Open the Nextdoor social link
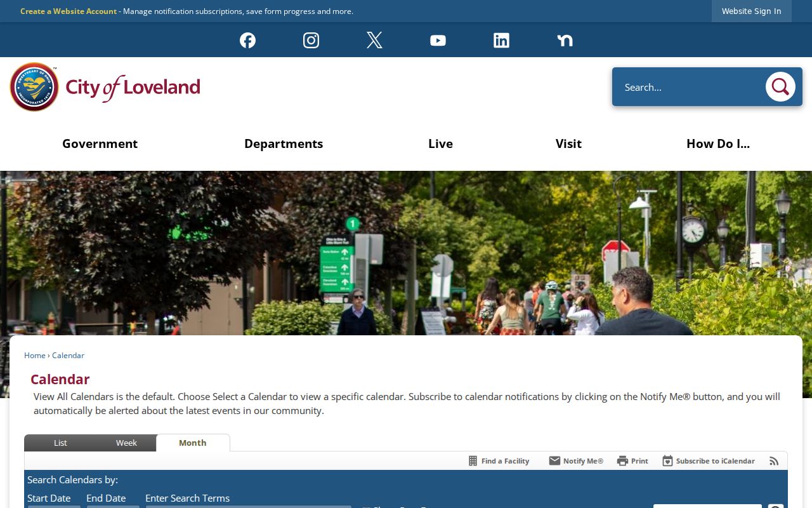This screenshot has width=812, height=508. click(565, 40)
